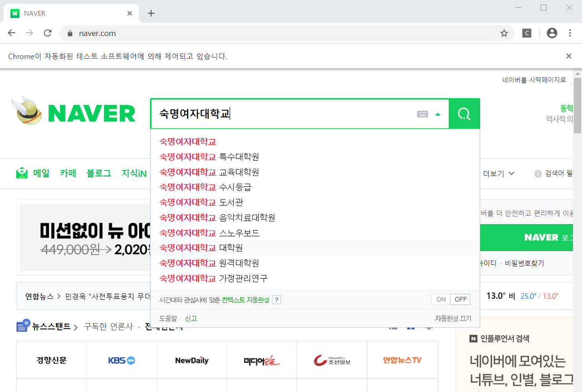Click the 컨텍스트 자동완성 green link
Image resolution: width=582 pixels, height=392 pixels.
pyautogui.click(x=246, y=300)
